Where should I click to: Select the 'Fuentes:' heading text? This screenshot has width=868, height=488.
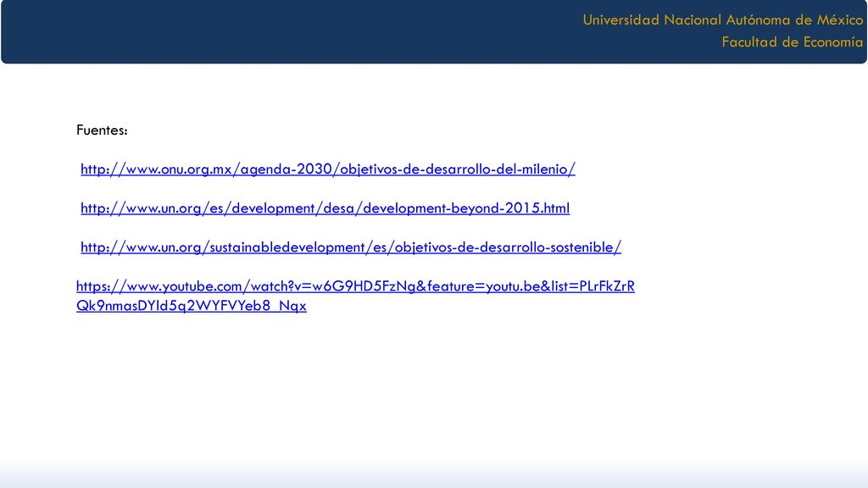[102, 130]
